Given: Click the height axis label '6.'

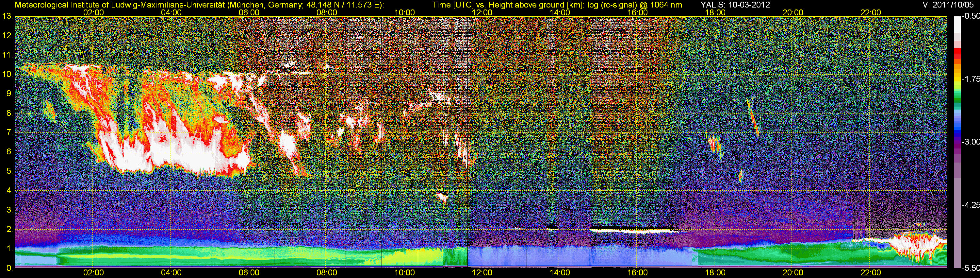Looking at the screenshot, I should point(9,152).
